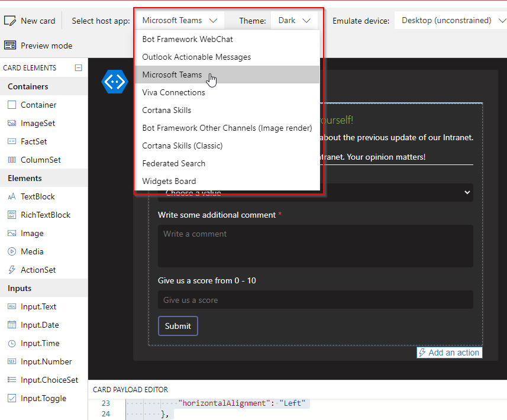Open the Choose a value dropdown
Image resolution: width=507 pixels, height=420 pixels.
(x=315, y=193)
